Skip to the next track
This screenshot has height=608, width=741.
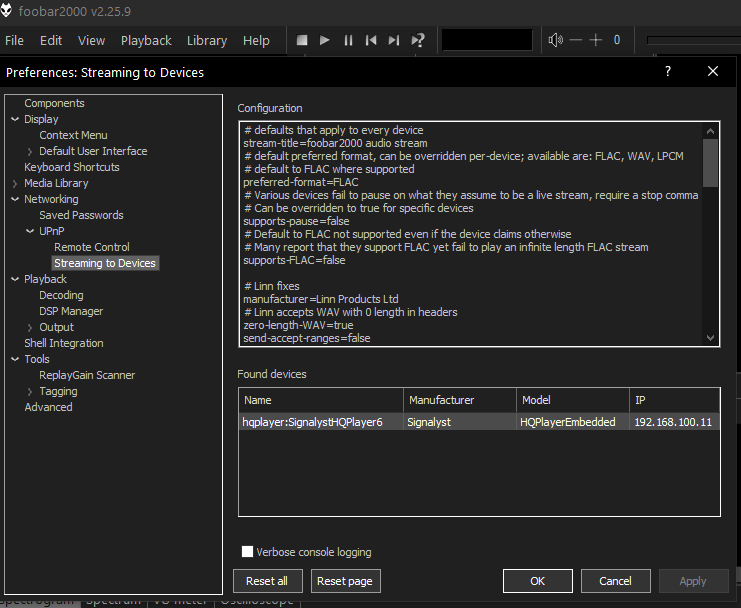tap(394, 41)
